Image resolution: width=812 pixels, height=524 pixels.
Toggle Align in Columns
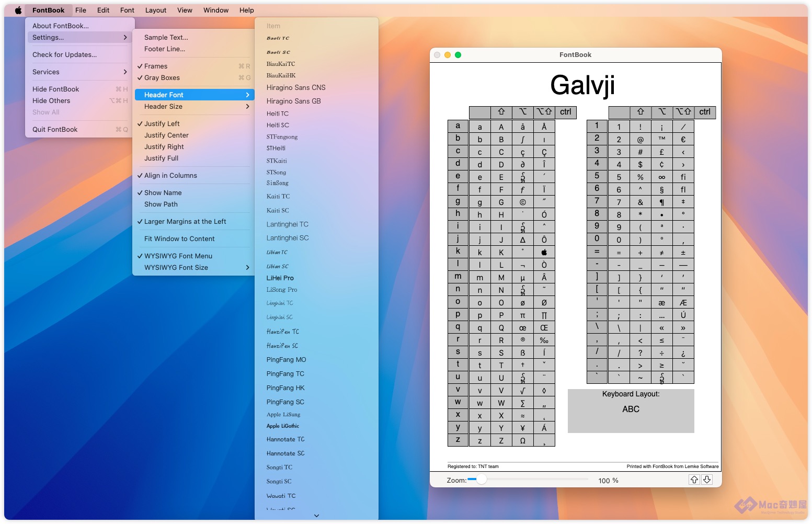(x=193, y=175)
